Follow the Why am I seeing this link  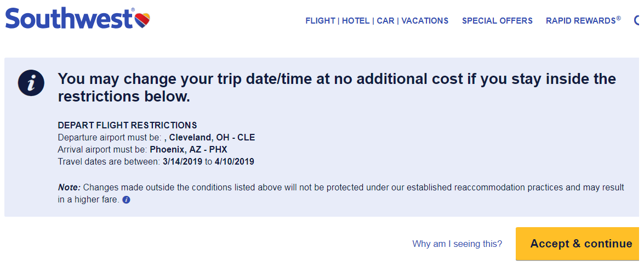tap(457, 244)
